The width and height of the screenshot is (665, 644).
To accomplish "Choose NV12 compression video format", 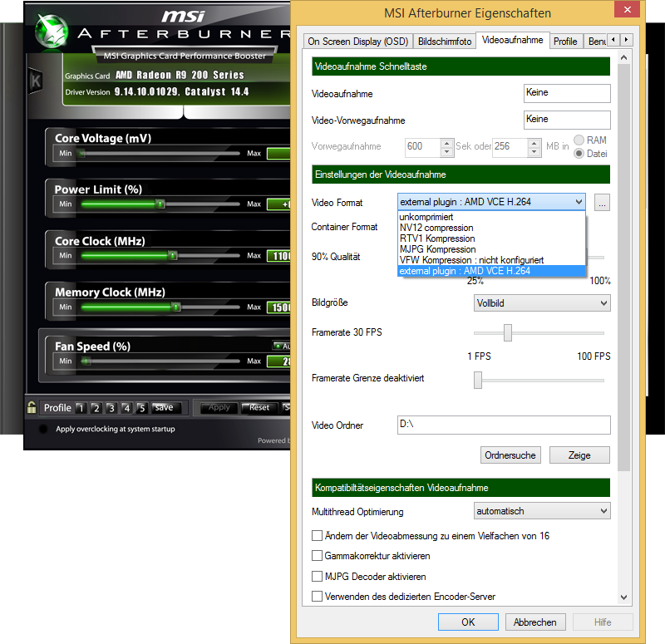I will pos(491,228).
